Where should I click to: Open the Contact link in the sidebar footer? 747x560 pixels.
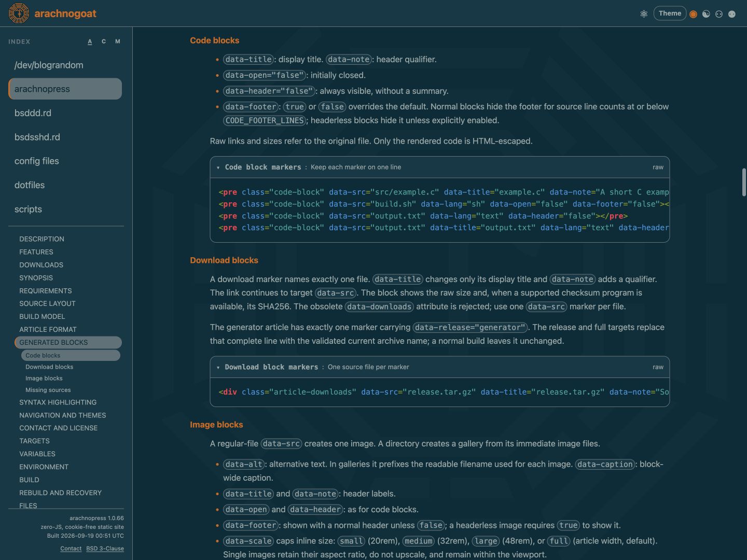(71, 549)
